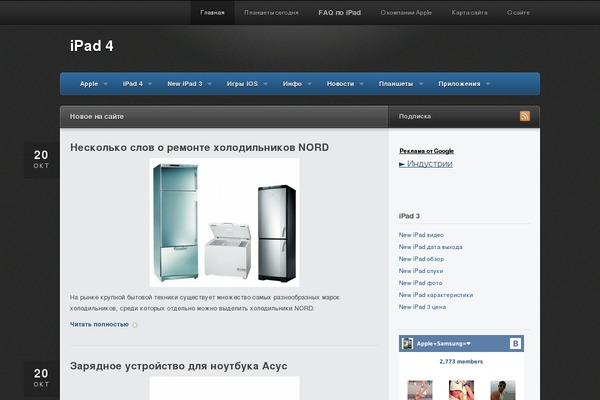Click Apple+Samsung group name in VK widget
The width and height of the screenshot is (600, 400).
pyautogui.click(x=444, y=343)
